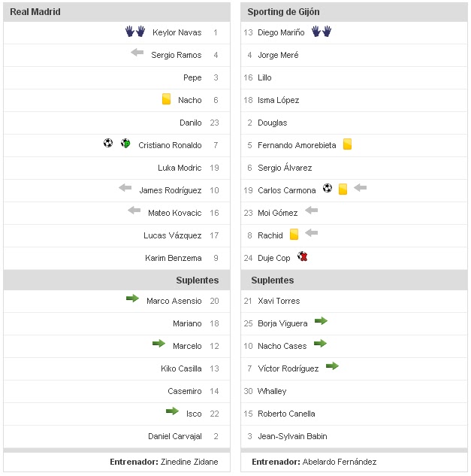Image resolution: width=471 pixels, height=476 pixels.
Task: Click substituted-off arrow next to Sergio Ramos
Action: pos(137,53)
